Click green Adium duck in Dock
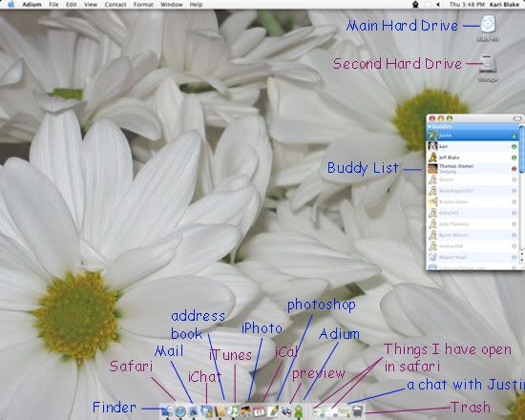Screen dimensions: 525x420 point(299,411)
